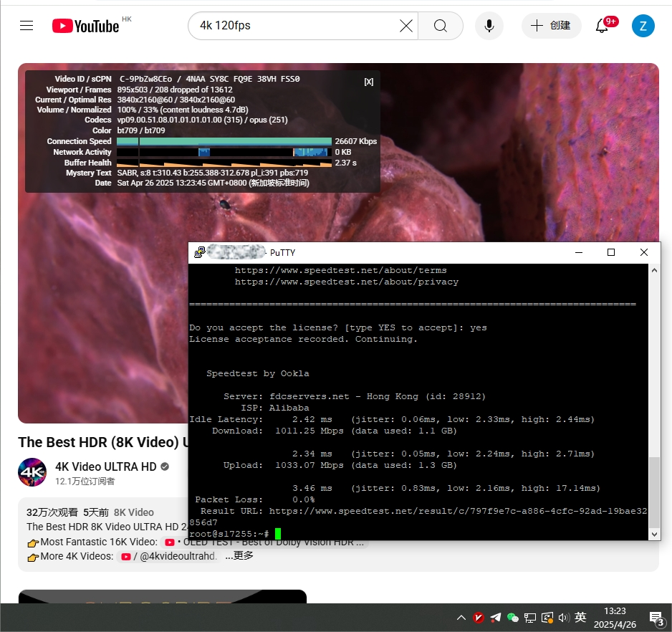Open the red V tray icon
This screenshot has height=632, width=672.
479,618
